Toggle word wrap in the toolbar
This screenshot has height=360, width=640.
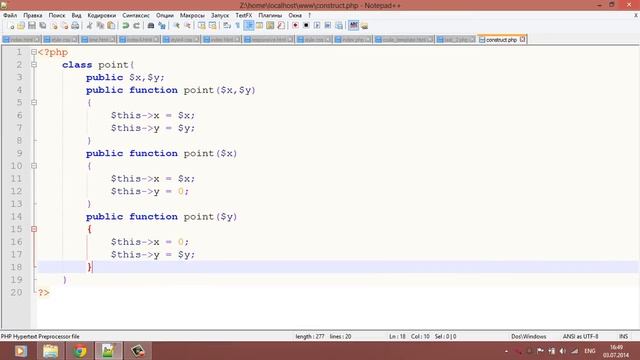tap(227, 26)
